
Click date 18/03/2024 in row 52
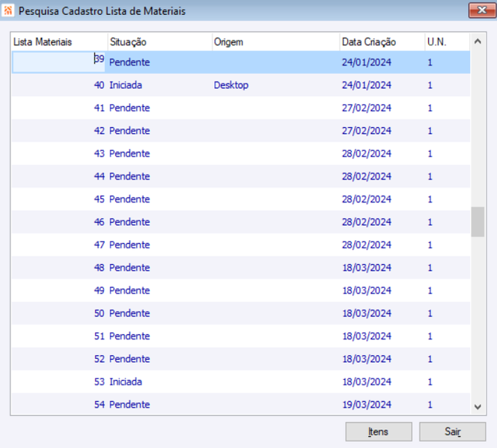pos(367,358)
